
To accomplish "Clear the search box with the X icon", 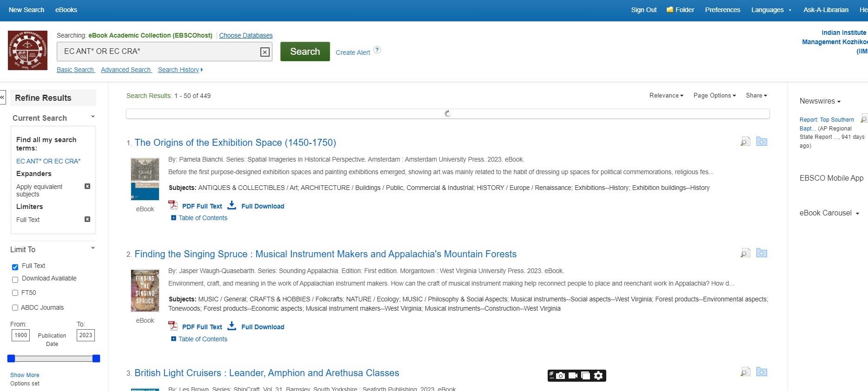I will pos(265,52).
